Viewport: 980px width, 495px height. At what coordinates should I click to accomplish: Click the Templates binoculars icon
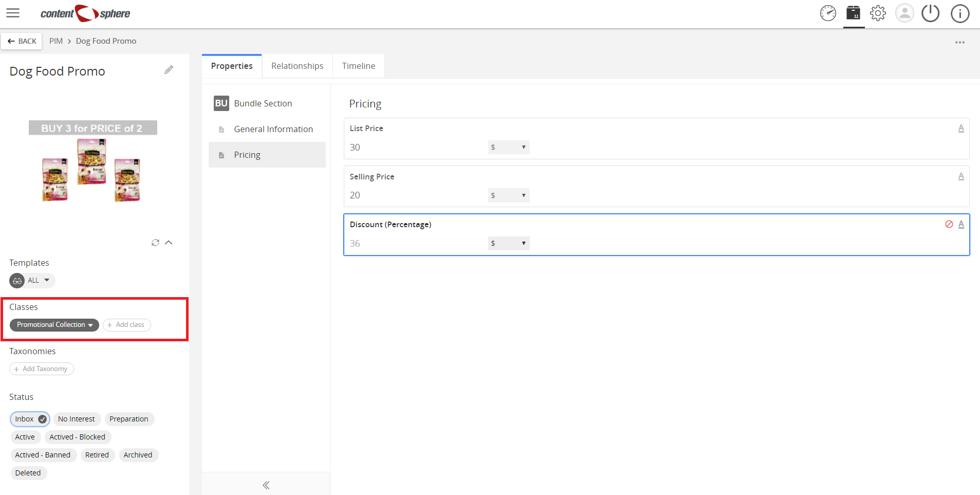tap(17, 281)
